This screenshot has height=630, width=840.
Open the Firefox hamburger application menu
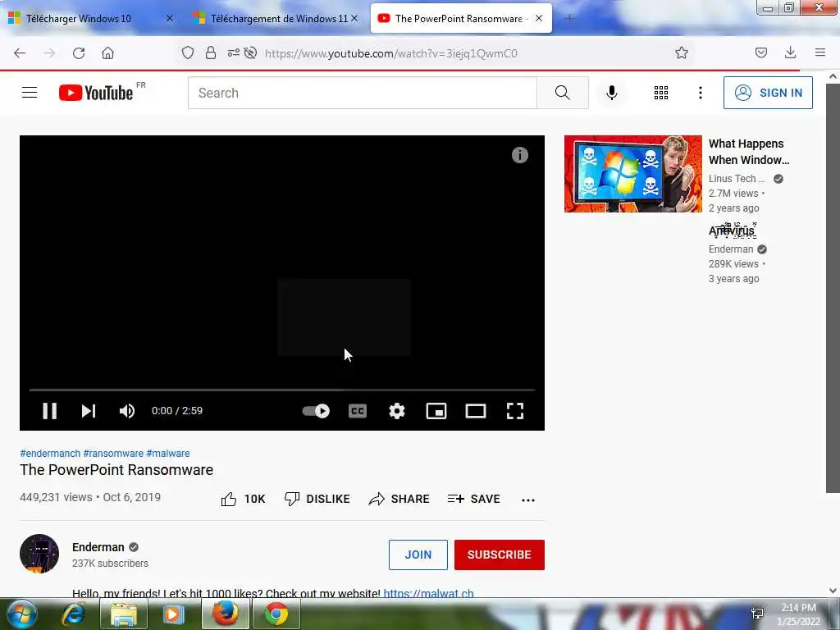tap(820, 52)
